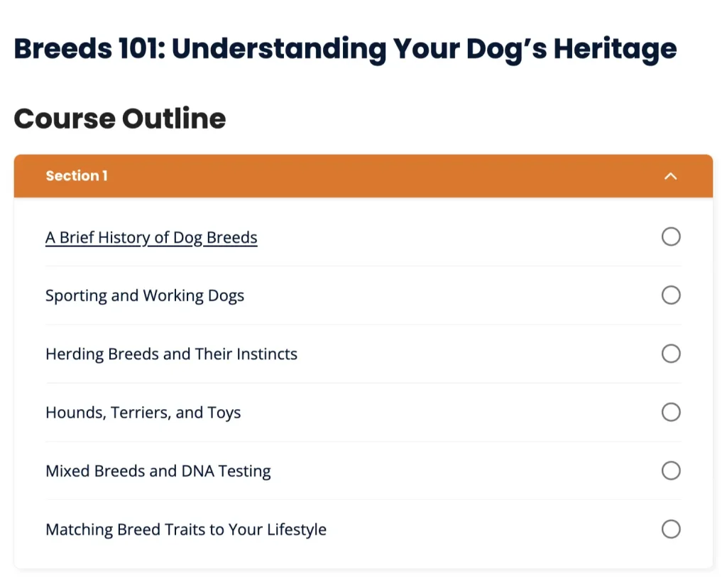Click the divider line below Sporting and Working Dogs
This screenshot has width=727, height=588.
pos(363,325)
